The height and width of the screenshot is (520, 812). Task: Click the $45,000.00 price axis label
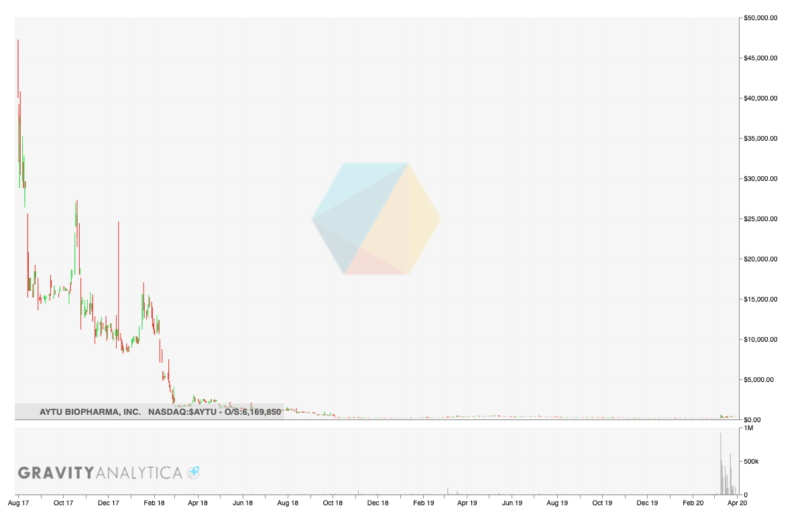(760, 58)
